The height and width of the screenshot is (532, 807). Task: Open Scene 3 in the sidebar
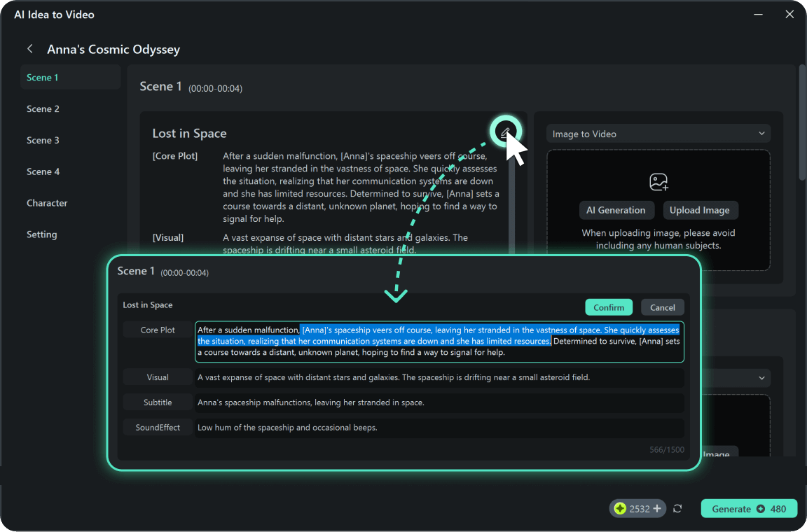[x=43, y=141]
